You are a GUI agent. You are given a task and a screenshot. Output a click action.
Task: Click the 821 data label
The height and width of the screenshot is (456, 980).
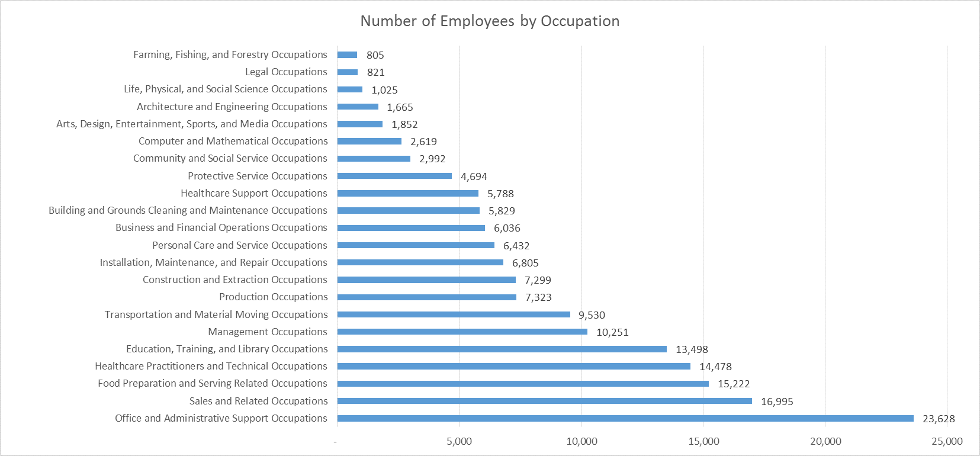click(x=376, y=72)
